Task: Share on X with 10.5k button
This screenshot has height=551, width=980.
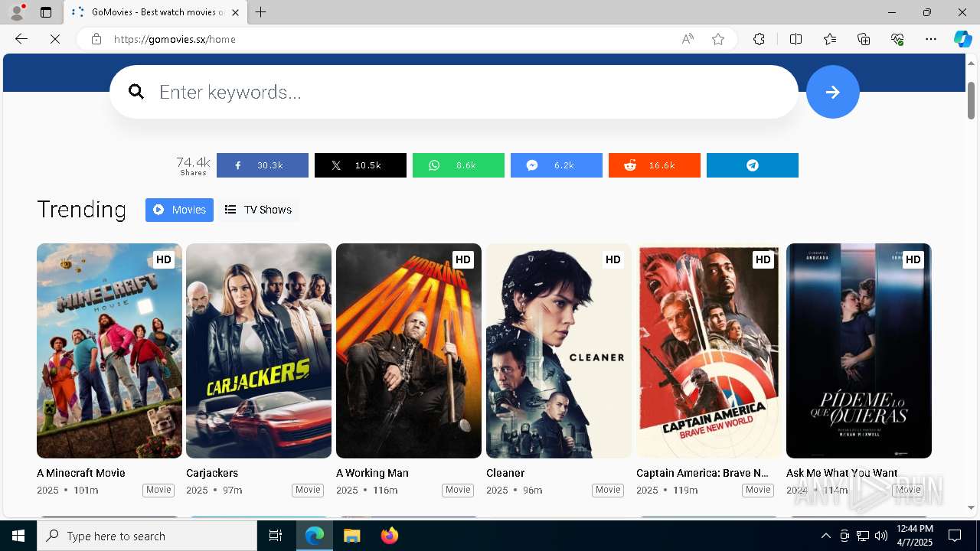Action: 360,165
